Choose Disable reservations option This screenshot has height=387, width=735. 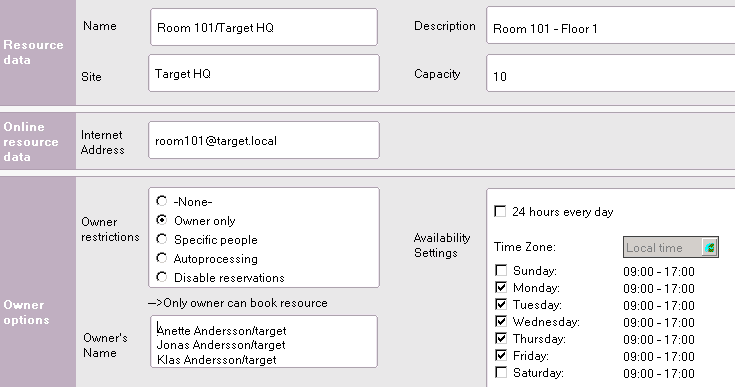pos(162,277)
